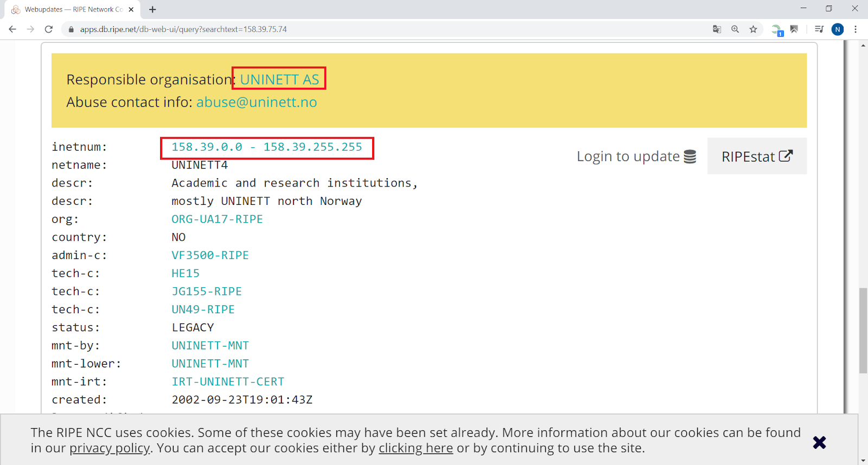The image size is (868, 465).
Task: Open mnt-lower UNINETT-MNT link
Action: 210,364
